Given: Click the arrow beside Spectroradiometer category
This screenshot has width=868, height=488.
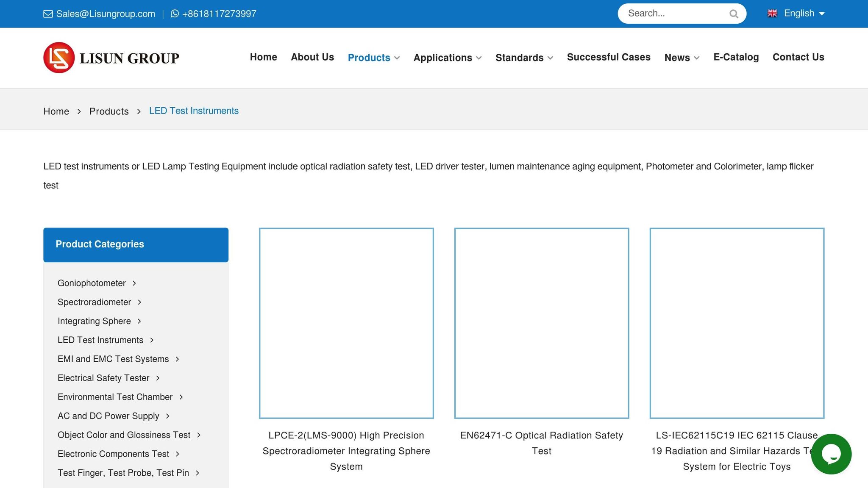Looking at the screenshot, I should (x=139, y=302).
